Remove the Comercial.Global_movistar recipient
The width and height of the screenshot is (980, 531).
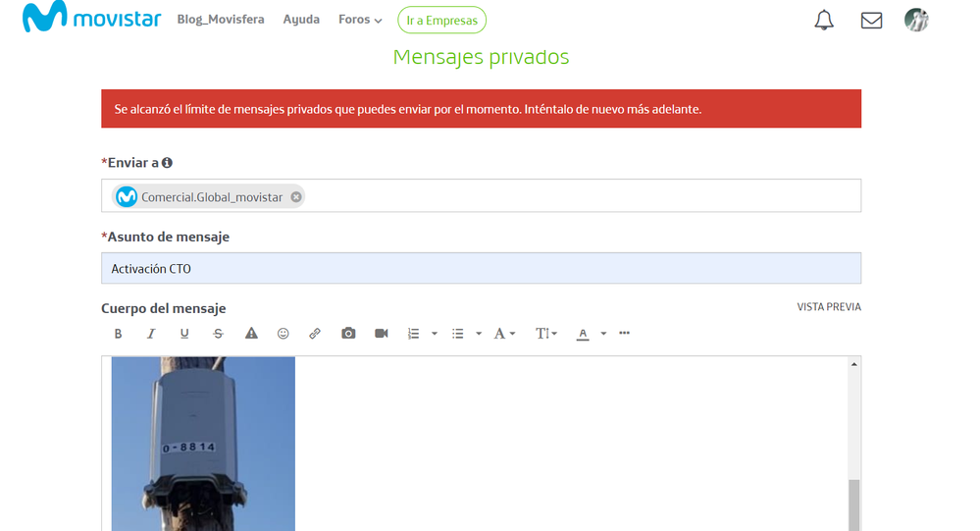click(x=296, y=197)
